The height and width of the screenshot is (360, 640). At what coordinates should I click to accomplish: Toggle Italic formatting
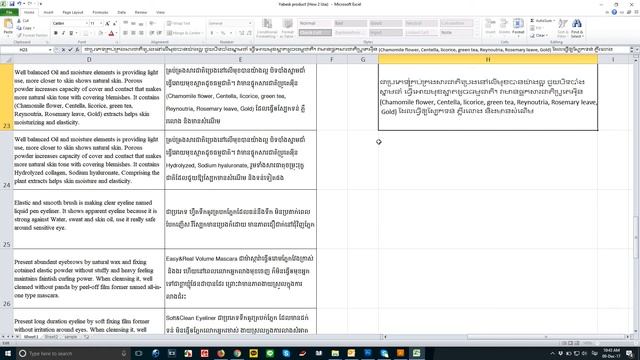pos(63,33)
